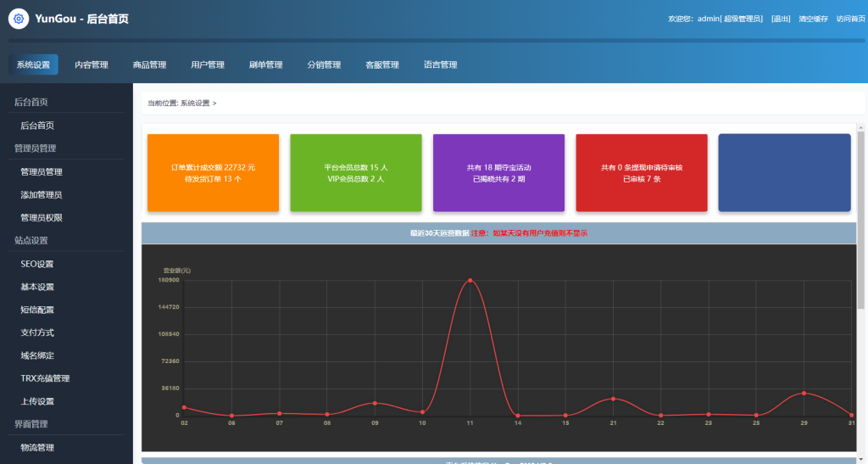Go to the 分销管理 tab
Viewport: 868px width, 464px height.
[324, 64]
